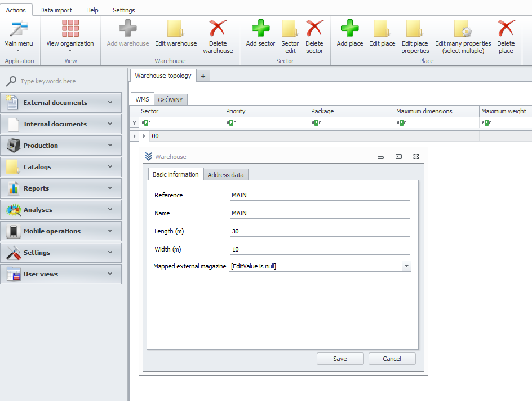Click the Add place green plus icon
Screen dimensions: 532x401
(350, 28)
